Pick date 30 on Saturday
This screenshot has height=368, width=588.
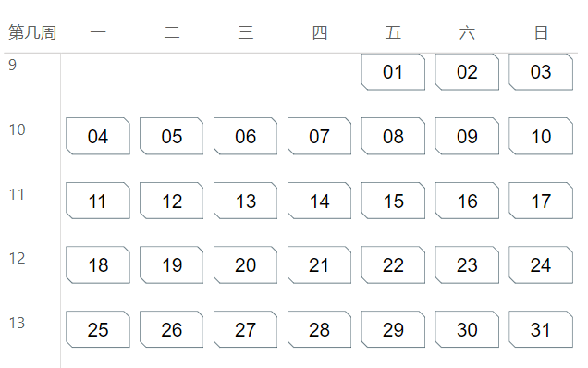pos(467,329)
